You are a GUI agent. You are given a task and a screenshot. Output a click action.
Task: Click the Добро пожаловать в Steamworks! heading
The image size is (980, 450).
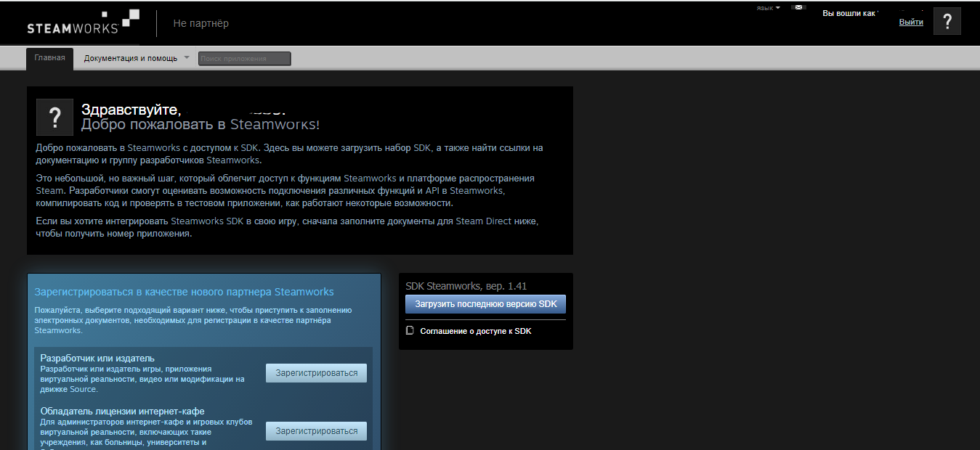pos(200,124)
